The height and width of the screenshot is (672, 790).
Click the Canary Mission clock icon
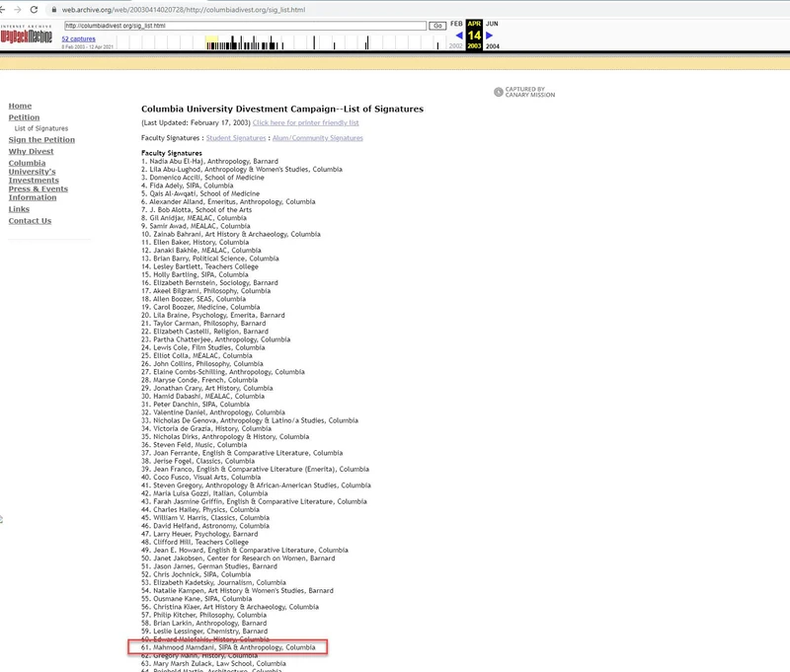coord(499,92)
